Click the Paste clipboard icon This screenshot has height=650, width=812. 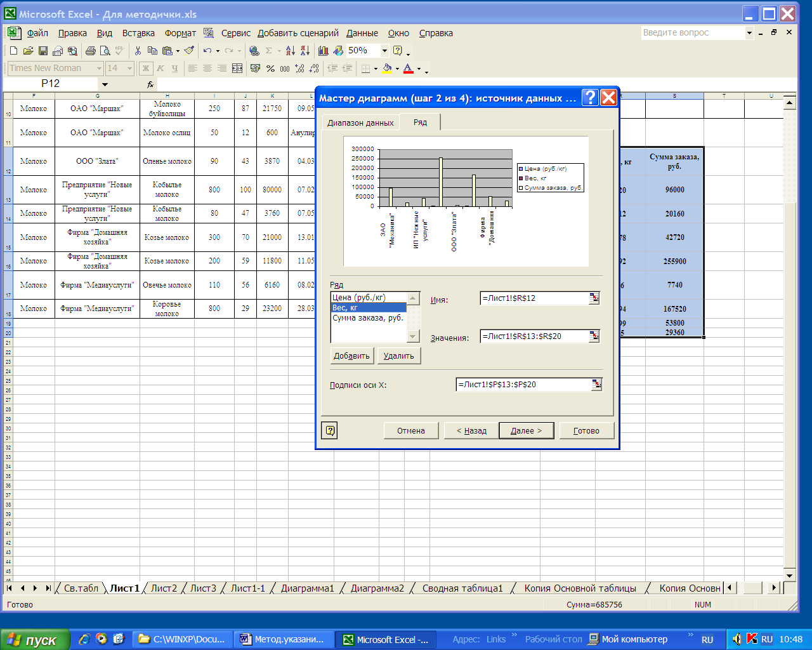tap(167, 51)
